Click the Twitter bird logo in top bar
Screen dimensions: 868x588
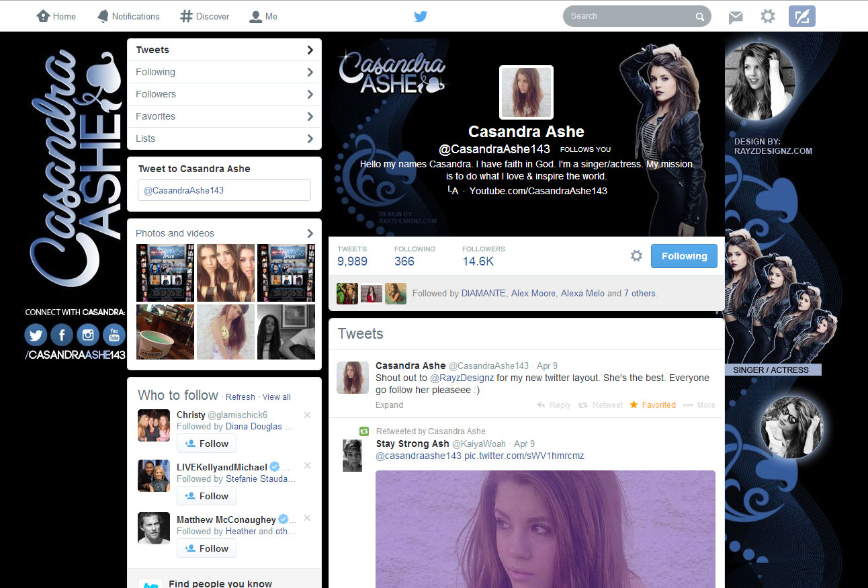421,17
